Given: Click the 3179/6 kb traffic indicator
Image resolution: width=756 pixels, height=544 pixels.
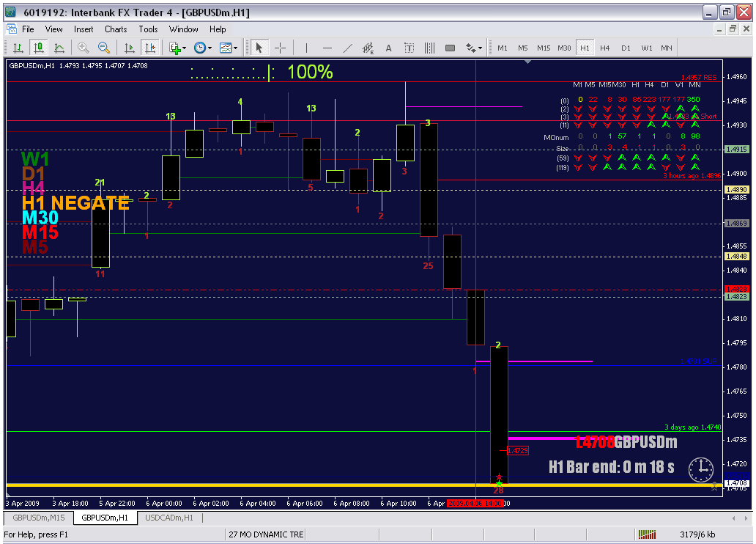Looking at the screenshot, I should coord(697,534).
